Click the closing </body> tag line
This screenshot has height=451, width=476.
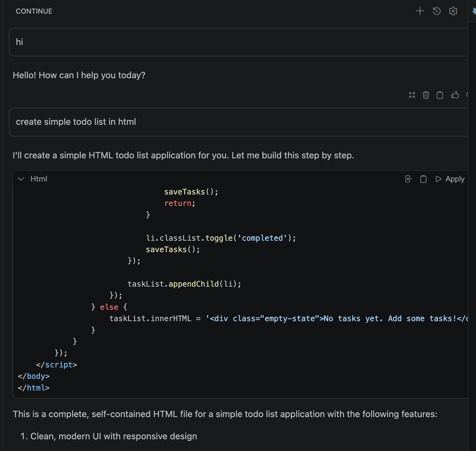pyautogui.click(x=34, y=376)
